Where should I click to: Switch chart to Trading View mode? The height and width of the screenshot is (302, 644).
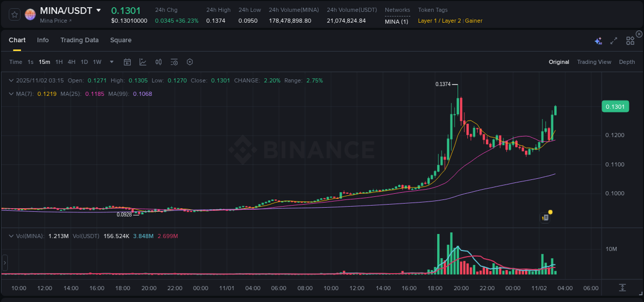coord(594,61)
